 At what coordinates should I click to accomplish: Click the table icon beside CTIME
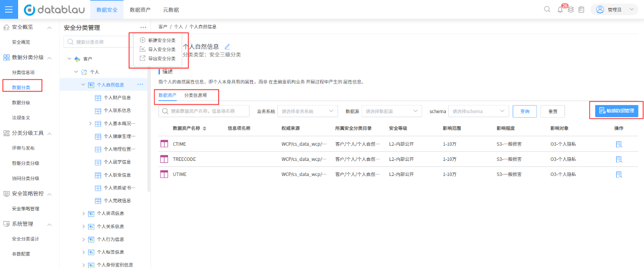coord(164,144)
